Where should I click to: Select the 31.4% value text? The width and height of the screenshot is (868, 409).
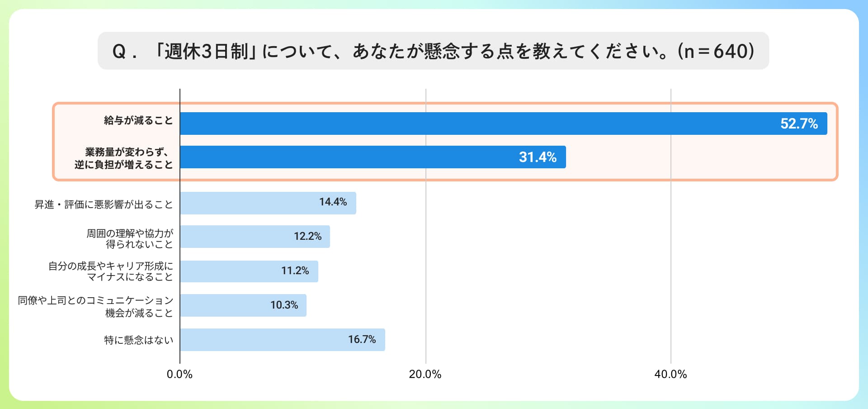538,157
